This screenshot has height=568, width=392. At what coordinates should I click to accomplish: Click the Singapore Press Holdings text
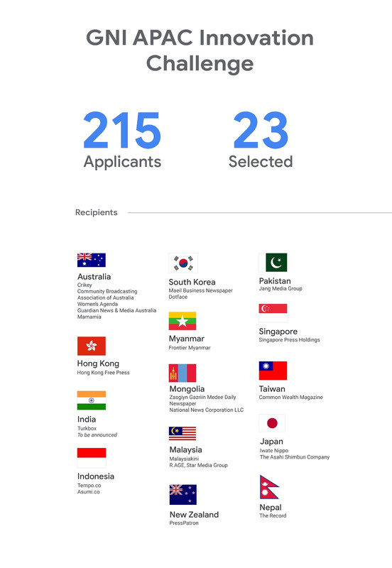[x=290, y=340]
